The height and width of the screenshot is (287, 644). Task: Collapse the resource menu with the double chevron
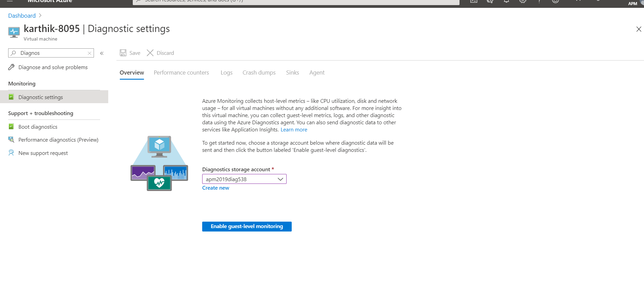102,53
